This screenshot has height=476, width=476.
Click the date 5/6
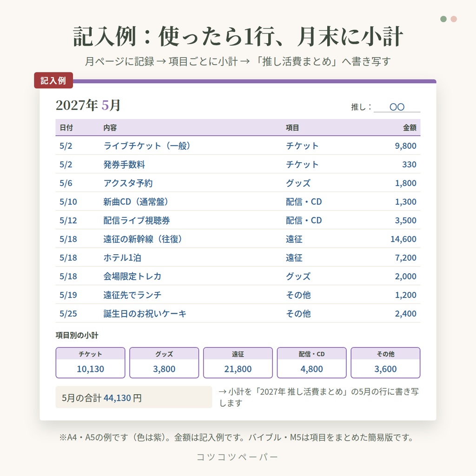(66, 183)
